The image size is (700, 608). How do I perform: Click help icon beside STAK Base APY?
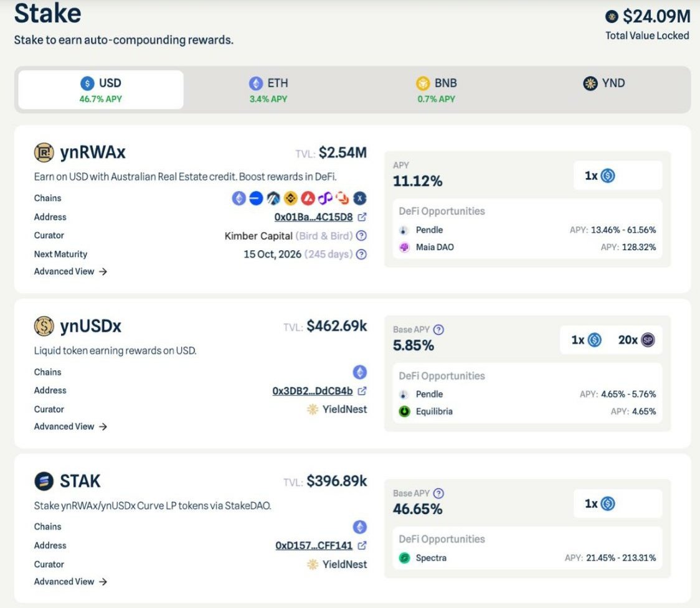point(439,493)
